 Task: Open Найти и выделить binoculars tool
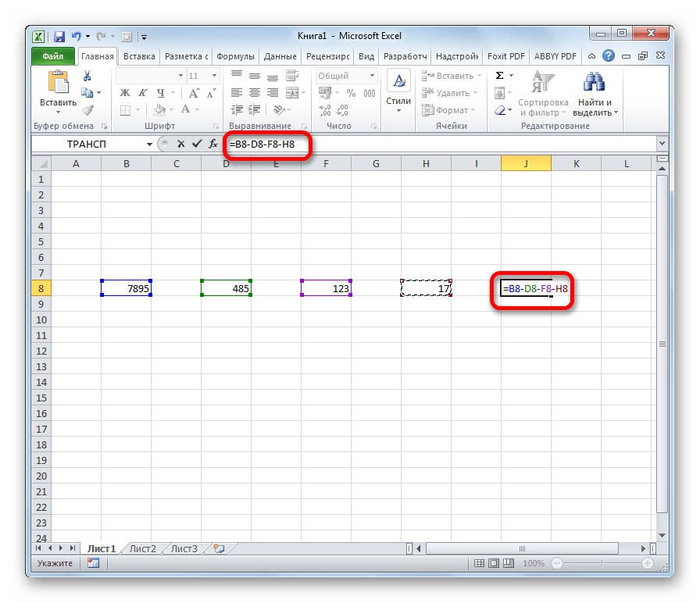pyautogui.click(x=594, y=94)
